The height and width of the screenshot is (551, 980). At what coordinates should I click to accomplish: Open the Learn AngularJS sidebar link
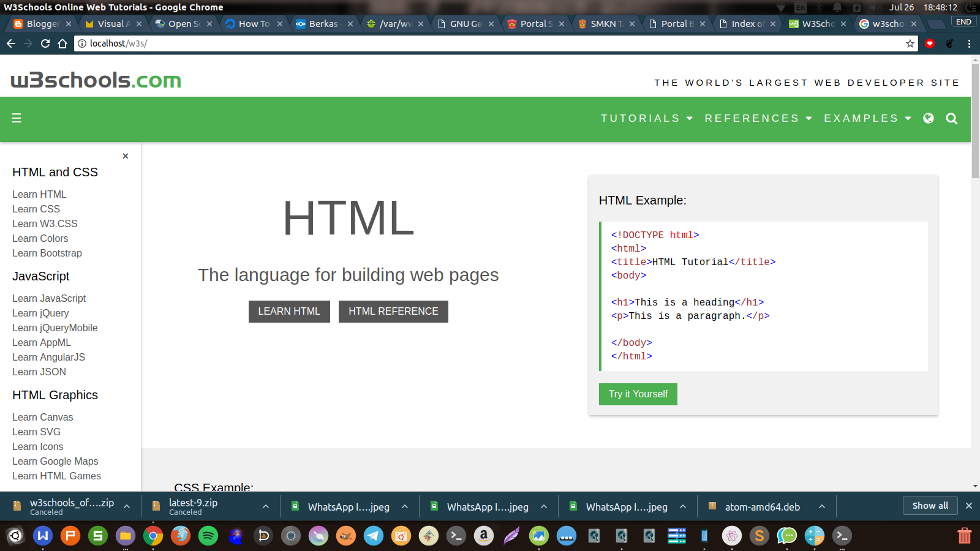click(x=49, y=357)
